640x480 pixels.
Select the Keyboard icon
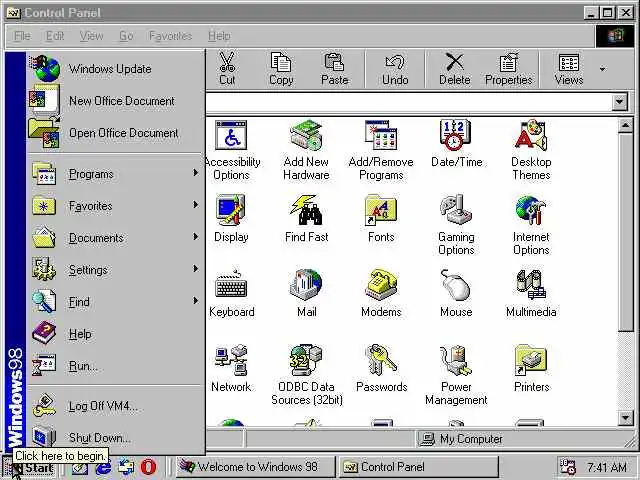(231, 293)
